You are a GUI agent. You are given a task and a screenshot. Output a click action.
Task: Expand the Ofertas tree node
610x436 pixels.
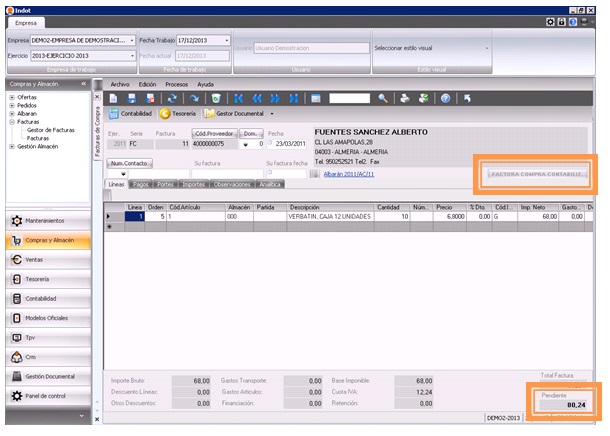(x=11, y=95)
